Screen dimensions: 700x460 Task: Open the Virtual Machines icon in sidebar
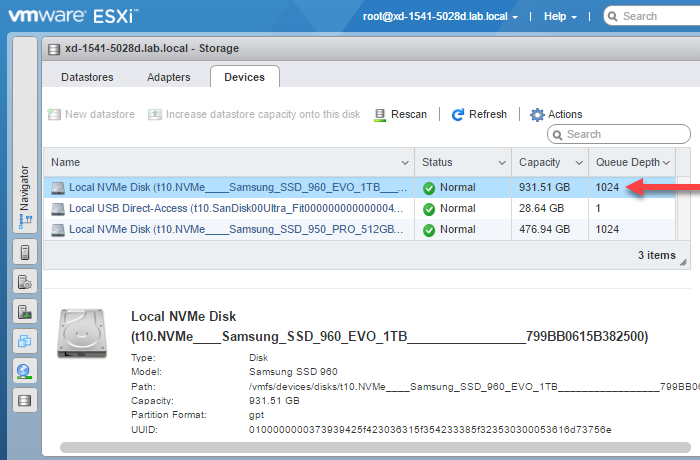tap(25, 341)
